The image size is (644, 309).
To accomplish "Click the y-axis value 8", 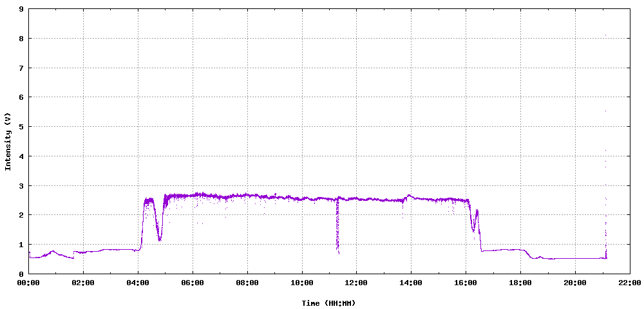I will coord(21,39).
